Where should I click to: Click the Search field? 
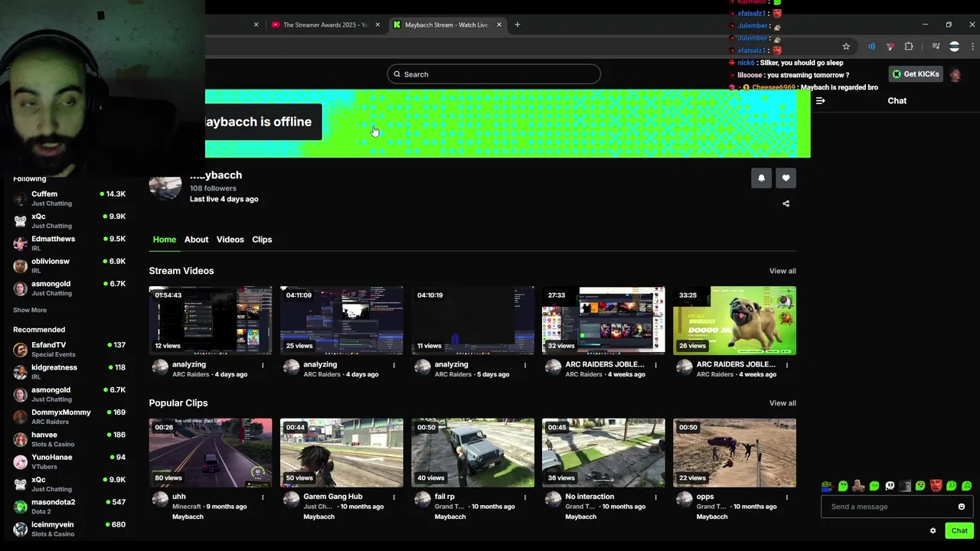pos(494,74)
